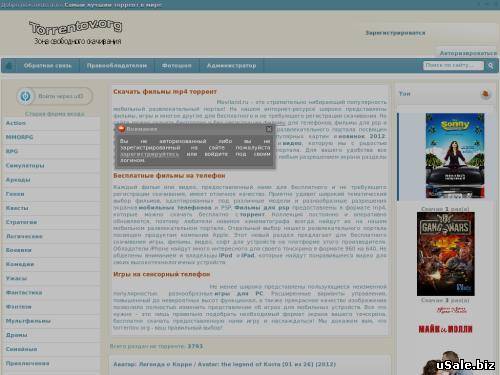Click the Зарегистрироваться link in header
This screenshot has height=375, width=500.
395,33
